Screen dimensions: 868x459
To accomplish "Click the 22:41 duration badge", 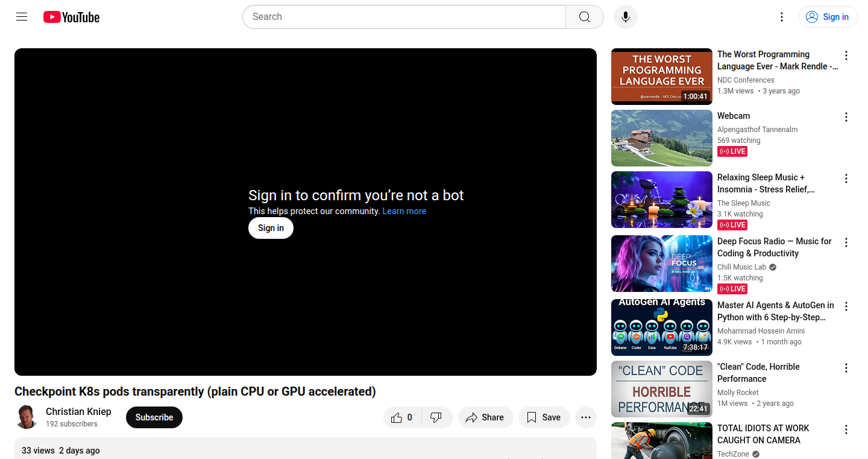I will [698, 409].
